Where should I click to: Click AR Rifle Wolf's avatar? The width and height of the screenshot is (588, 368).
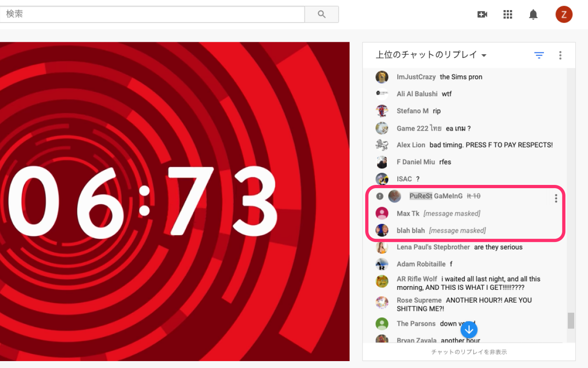click(382, 281)
